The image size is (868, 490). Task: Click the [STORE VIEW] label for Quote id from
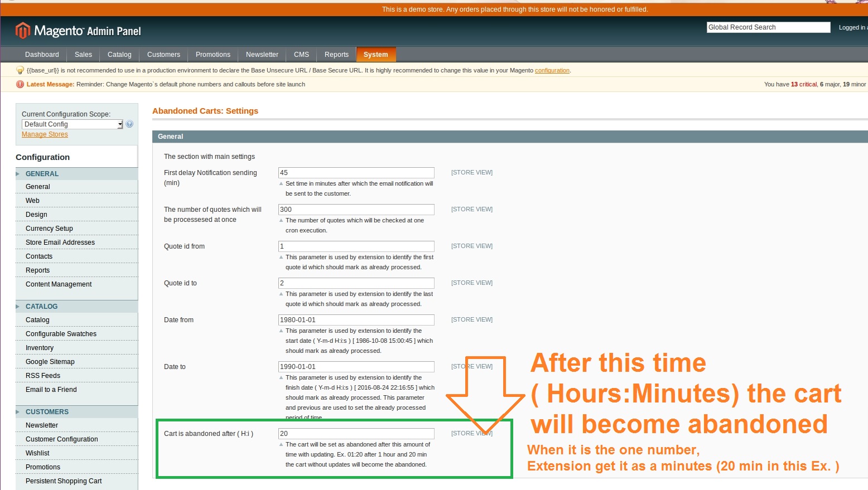pos(472,246)
